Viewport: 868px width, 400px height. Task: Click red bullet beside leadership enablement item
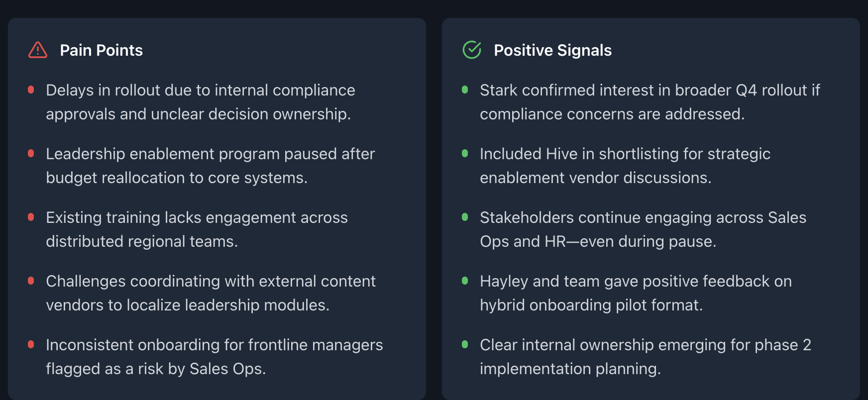coord(31,153)
